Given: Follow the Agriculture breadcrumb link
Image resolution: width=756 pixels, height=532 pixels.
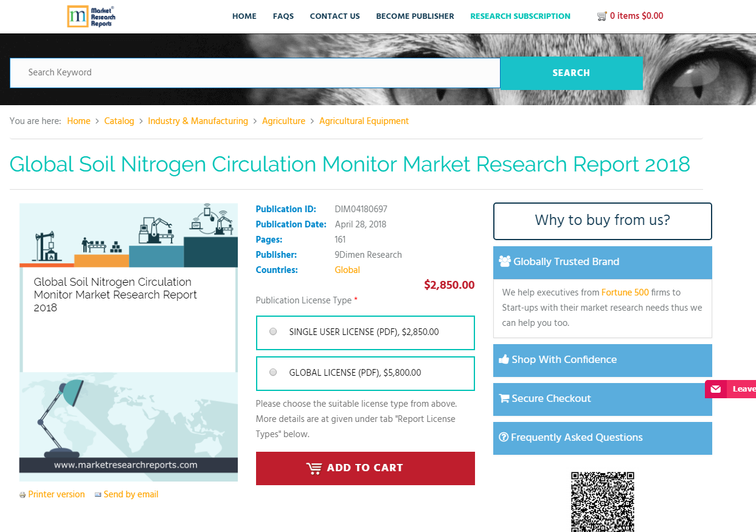Looking at the screenshot, I should (283, 121).
